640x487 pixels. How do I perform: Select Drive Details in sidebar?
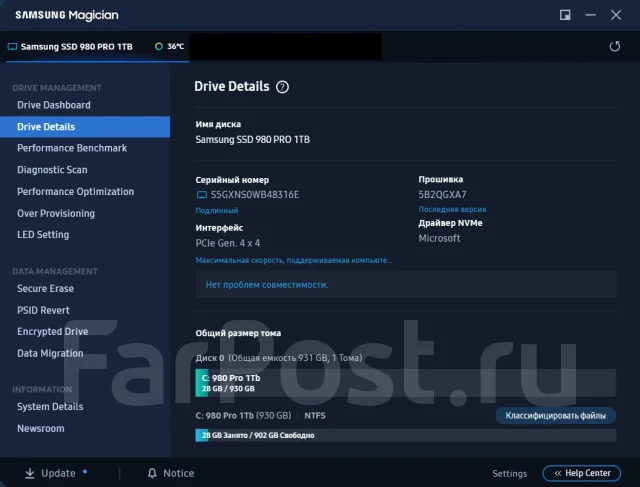pos(85,127)
